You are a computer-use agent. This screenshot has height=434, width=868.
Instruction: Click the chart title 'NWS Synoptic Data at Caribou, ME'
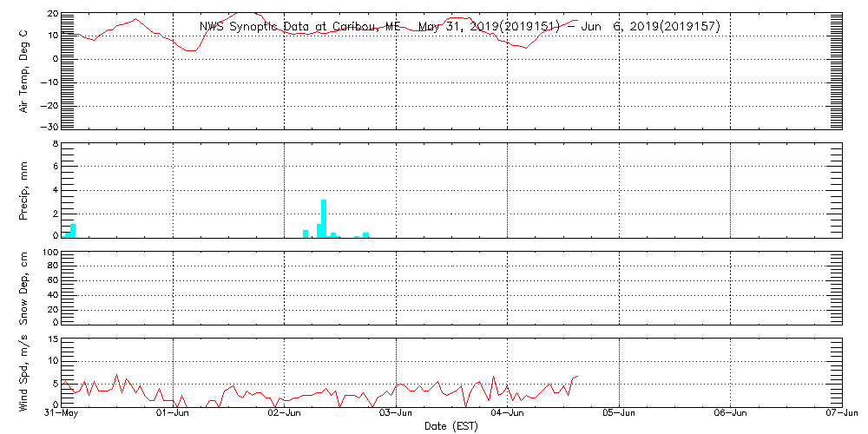(300, 27)
